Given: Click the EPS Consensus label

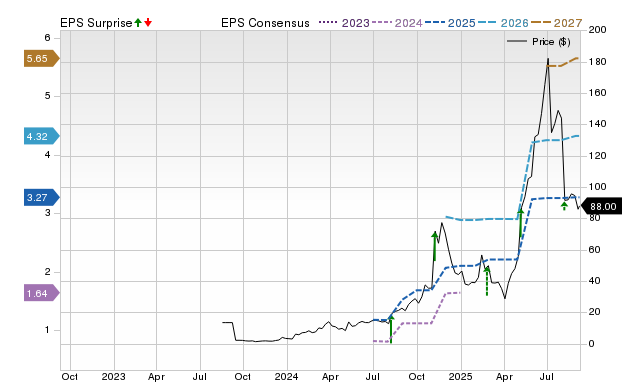Looking at the screenshot, I should pos(265,23).
